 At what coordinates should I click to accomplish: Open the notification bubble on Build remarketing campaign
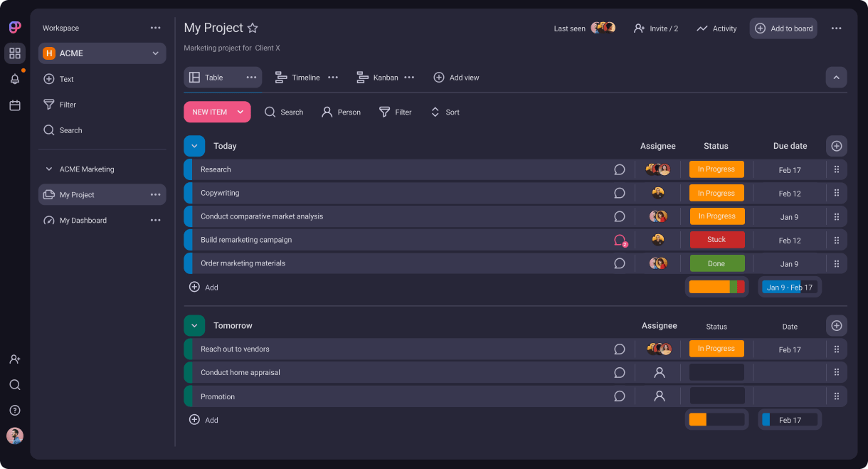619,239
